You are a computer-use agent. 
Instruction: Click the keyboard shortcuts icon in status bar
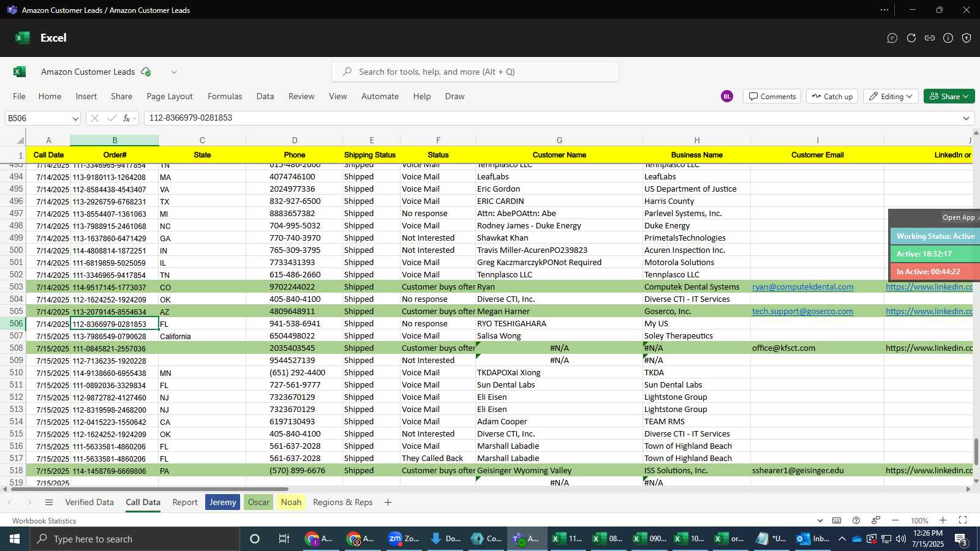[x=837, y=520]
